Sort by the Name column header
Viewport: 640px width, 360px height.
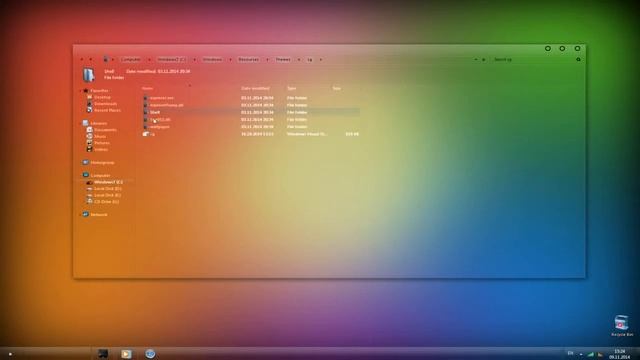(x=147, y=88)
